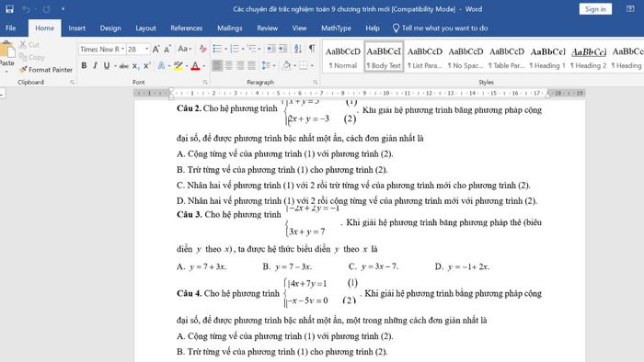The image size is (644, 362).
Task: Switch to the References tab
Action: point(187,28)
